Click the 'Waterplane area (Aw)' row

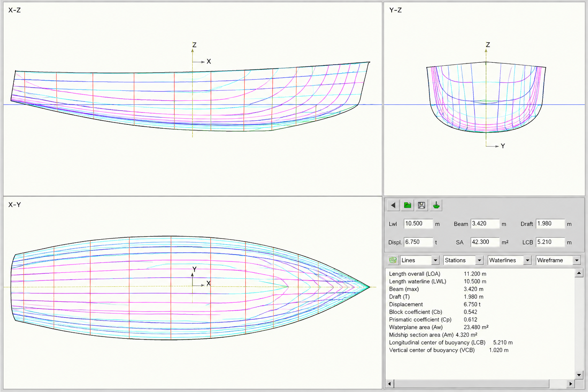coord(439,327)
